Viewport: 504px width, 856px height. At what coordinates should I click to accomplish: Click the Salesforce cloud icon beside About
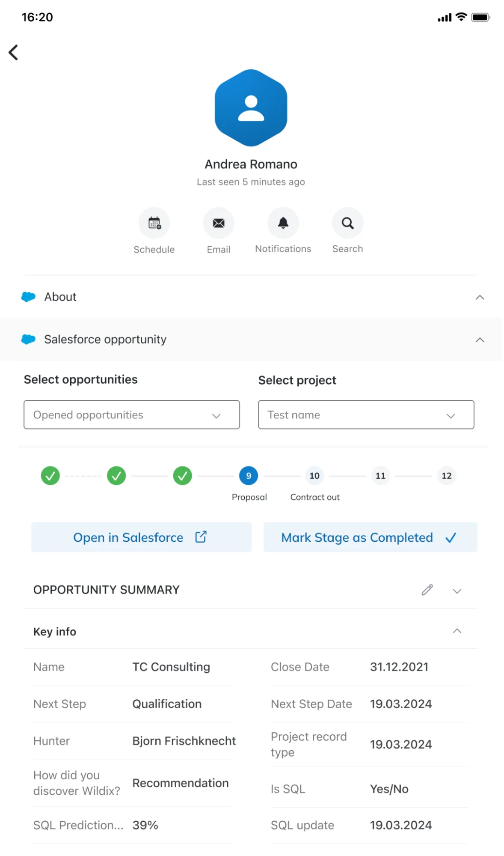pyautogui.click(x=28, y=297)
